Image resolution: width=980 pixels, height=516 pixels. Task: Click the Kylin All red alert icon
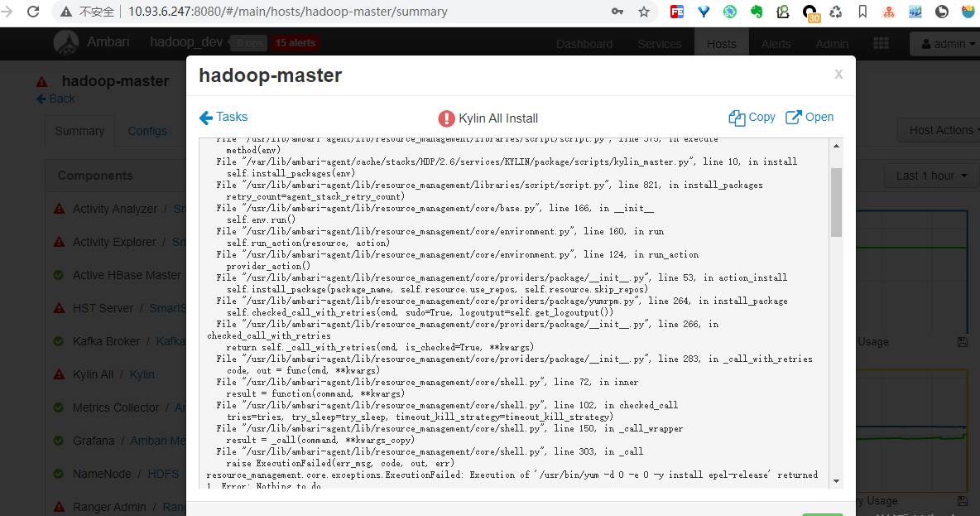(59, 374)
